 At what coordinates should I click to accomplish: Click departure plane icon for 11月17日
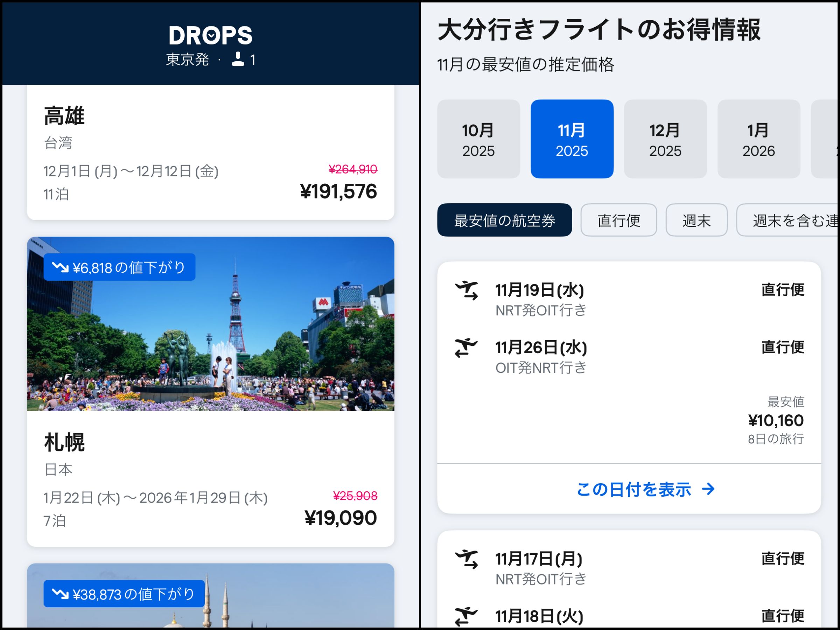tap(466, 559)
